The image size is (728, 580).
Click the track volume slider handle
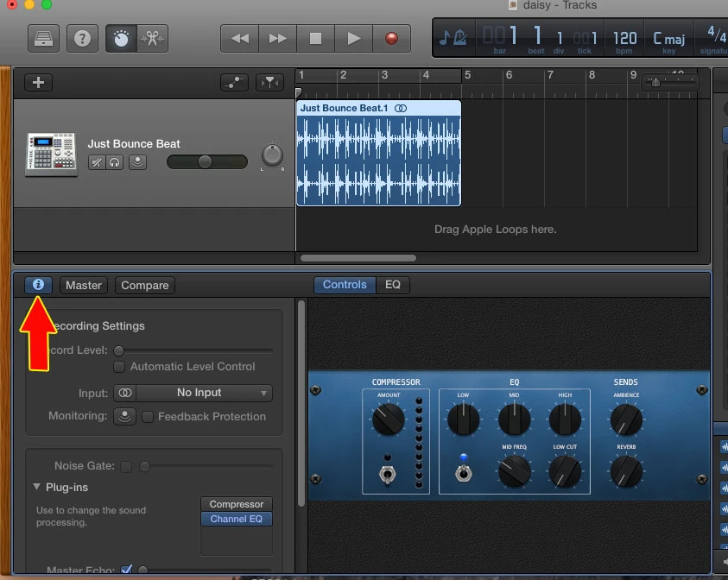206,161
